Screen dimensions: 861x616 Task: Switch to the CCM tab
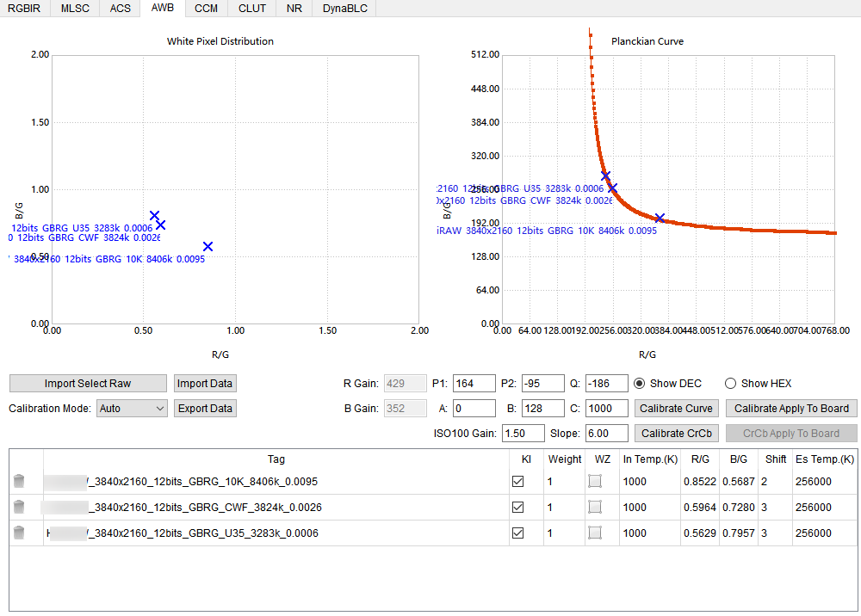(206, 9)
